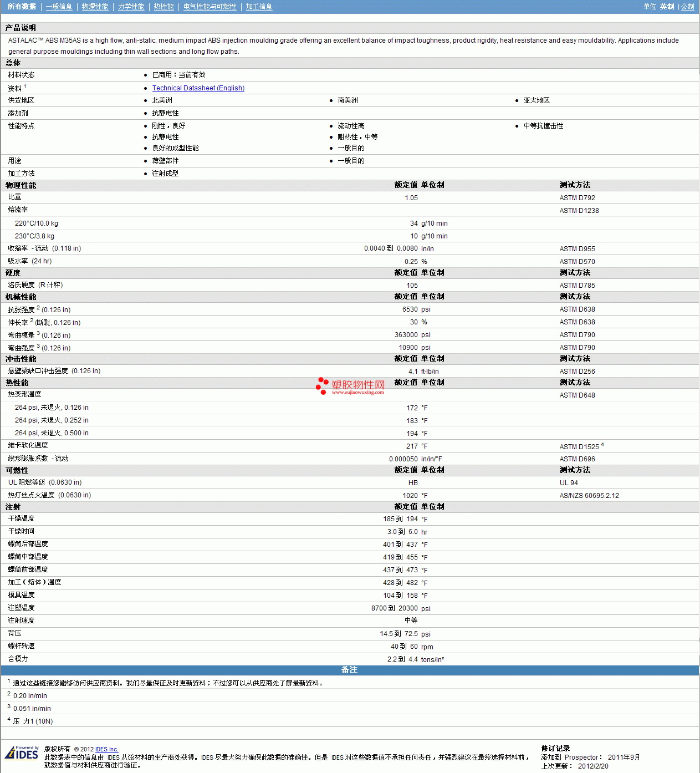
Task: Click the 模具温度 row label
Action: 21,595
